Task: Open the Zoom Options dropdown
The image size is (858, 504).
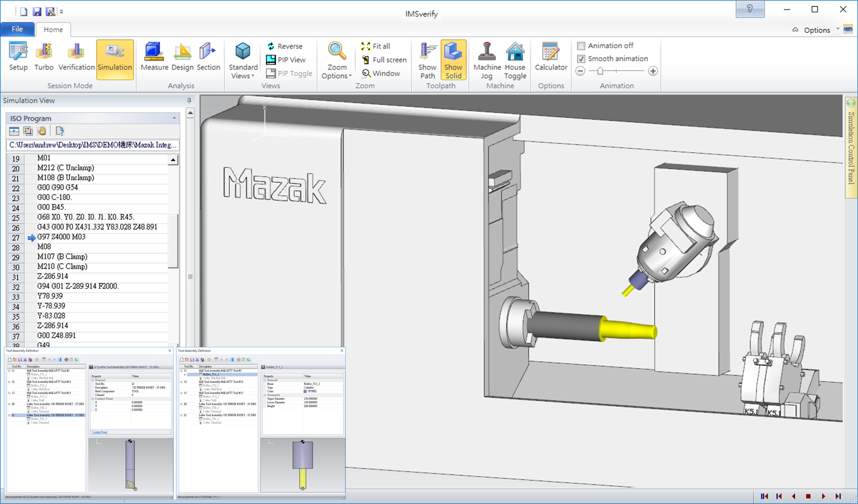Action: click(x=337, y=61)
